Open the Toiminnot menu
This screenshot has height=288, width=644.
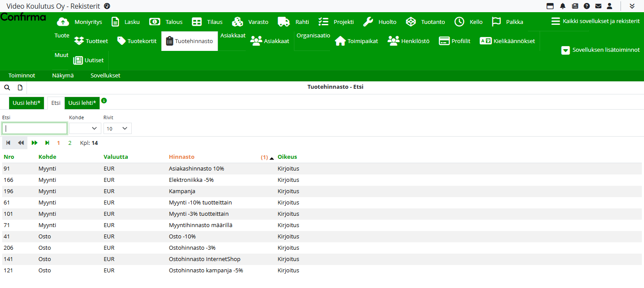pos(22,75)
